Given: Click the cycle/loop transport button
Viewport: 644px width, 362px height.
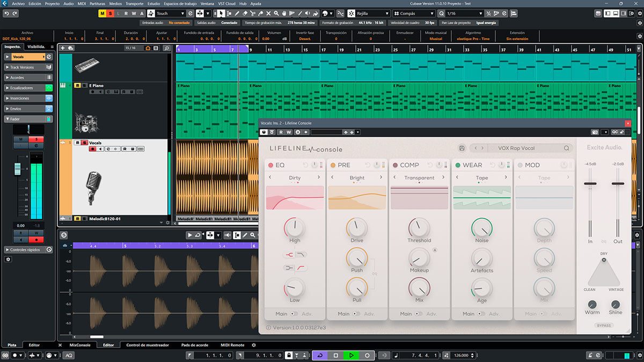Looking at the screenshot, I should (320, 355).
